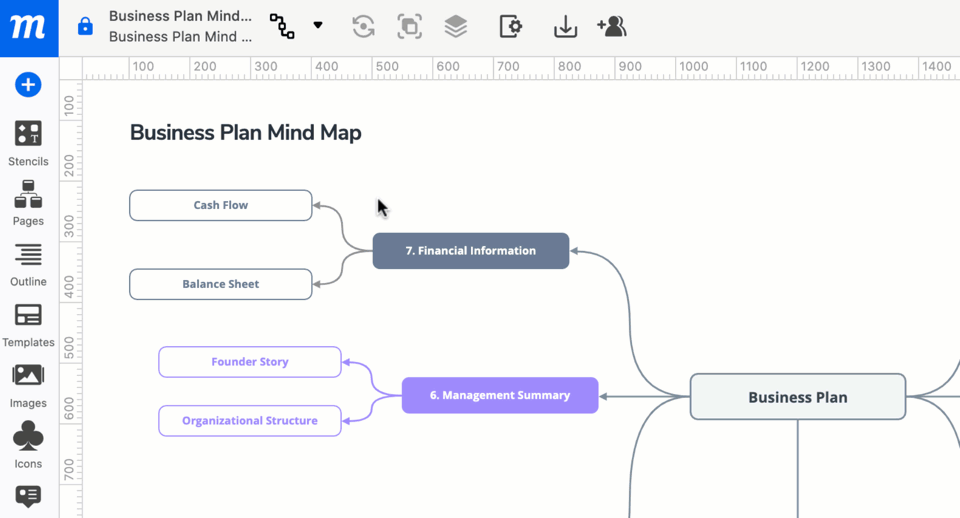This screenshot has width=960, height=518.
Task: Open the Stencils panel
Action: (28, 143)
